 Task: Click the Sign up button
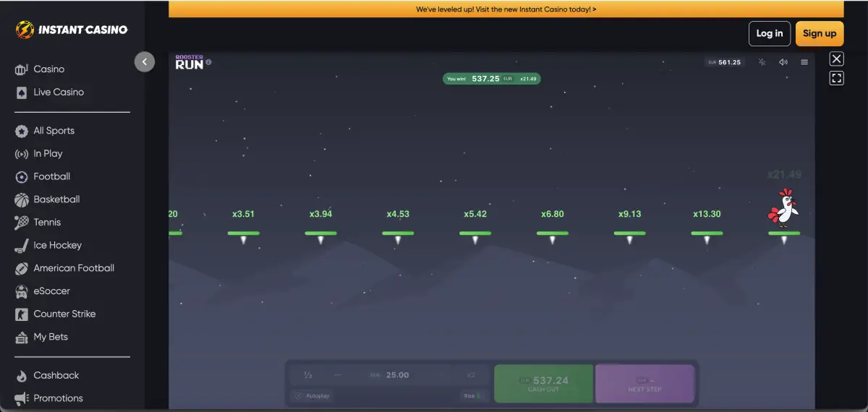coord(820,33)
